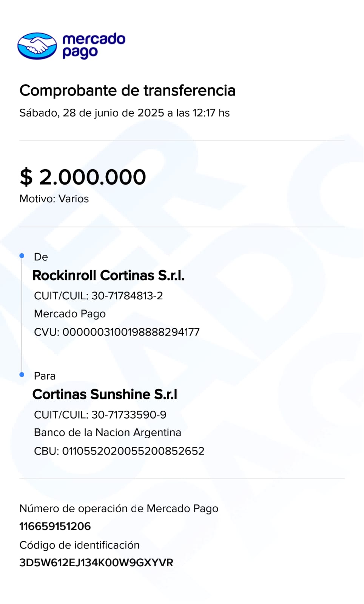Click 'Número de operación de Mercado Pago' label

click(119, 508)
